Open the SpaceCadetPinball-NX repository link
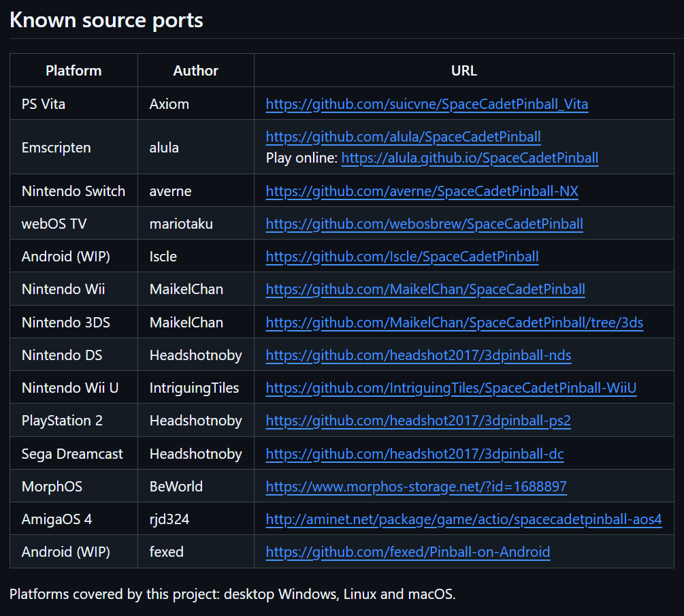Image resolution: width=684 pixels, height=616 pixels. click(422, 191)
